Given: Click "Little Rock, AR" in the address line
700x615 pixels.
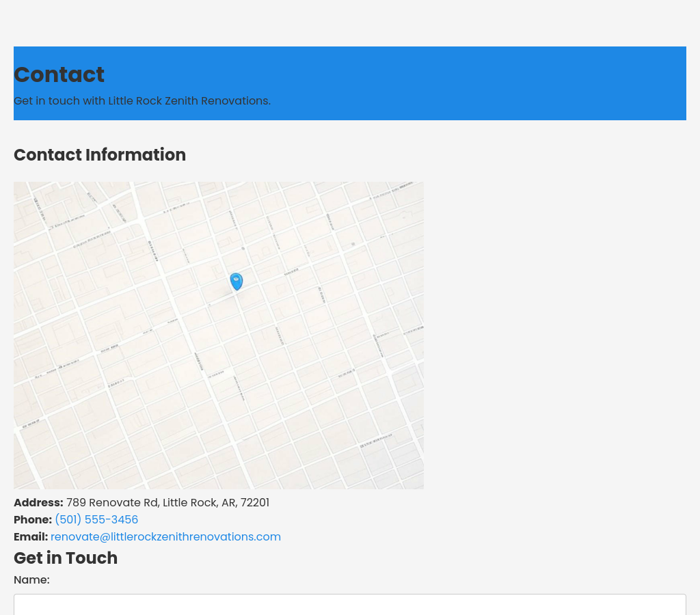Looking at the screenshot, I should click(x=199, y=502).
